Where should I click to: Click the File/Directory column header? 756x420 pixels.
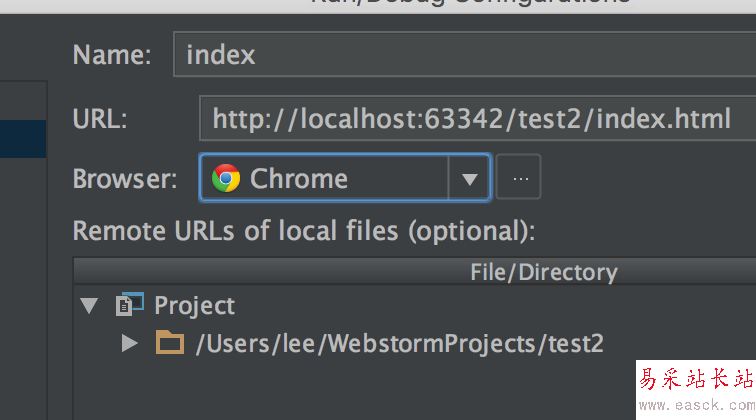coord(544,272)
